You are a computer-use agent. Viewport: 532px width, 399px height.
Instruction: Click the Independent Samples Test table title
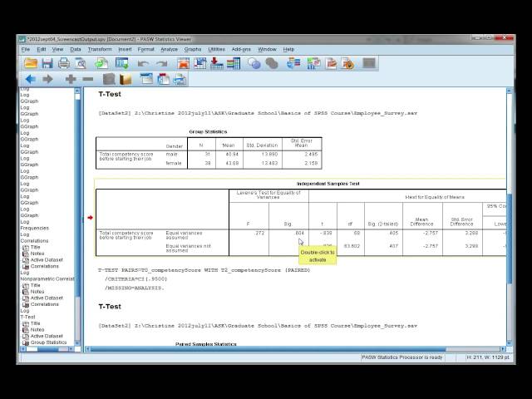[x=328, y=184]
